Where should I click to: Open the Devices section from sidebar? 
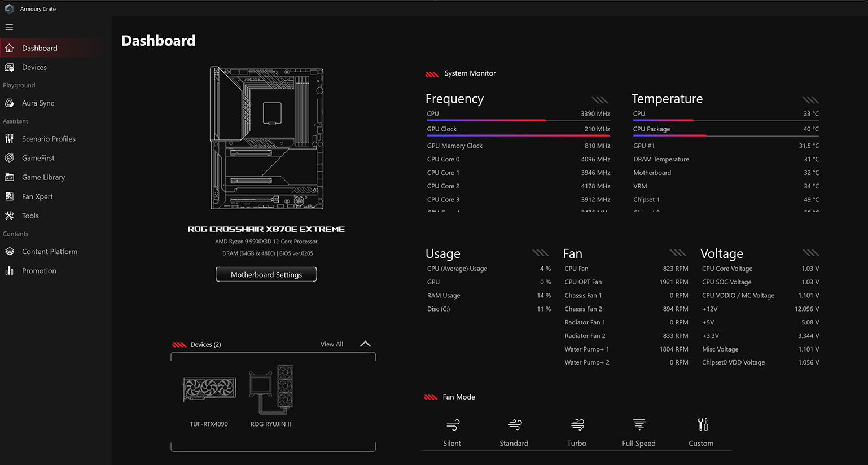pyautogui.click(x=35, y=67)
